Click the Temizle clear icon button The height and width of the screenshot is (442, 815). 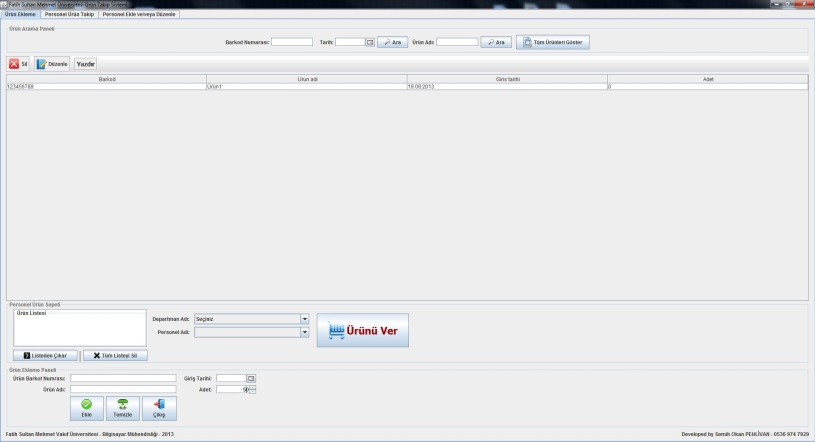point(123,408)
